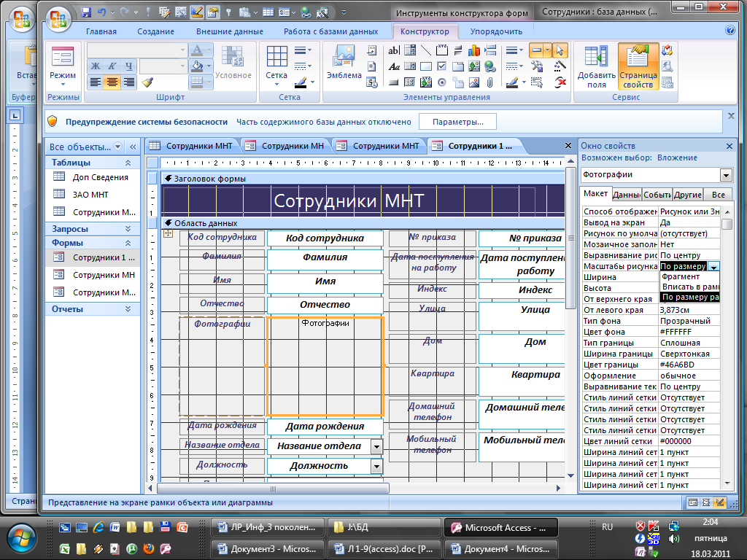Insert a Chart control
The image size is (747, 560).
point(474,50)
